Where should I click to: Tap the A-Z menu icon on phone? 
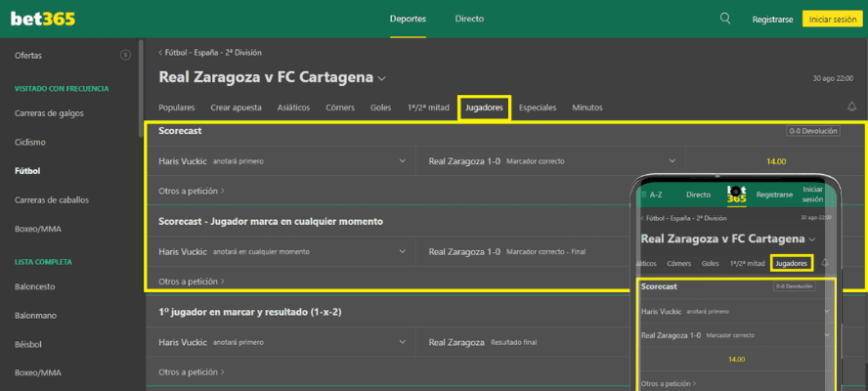point(652,195)
